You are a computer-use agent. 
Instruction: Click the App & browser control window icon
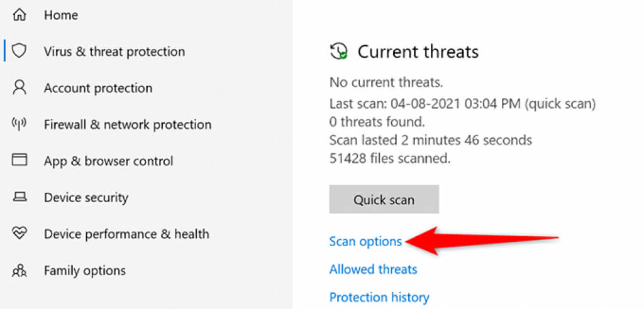pyautogui.click(x=19, y=161)
